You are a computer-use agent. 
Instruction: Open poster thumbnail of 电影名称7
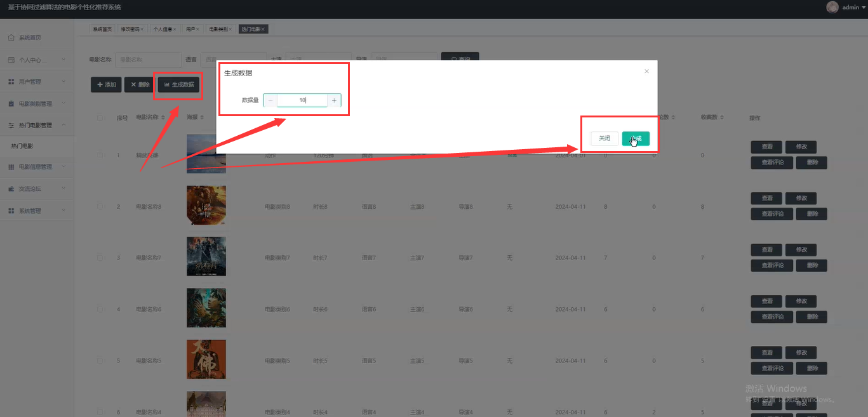(206, 256)
